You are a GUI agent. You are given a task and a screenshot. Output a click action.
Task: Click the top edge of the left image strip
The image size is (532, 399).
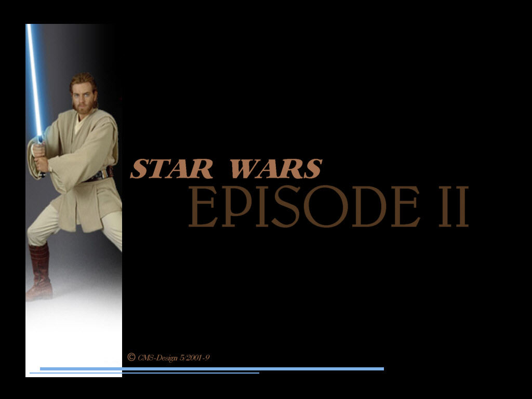[73, 23]
